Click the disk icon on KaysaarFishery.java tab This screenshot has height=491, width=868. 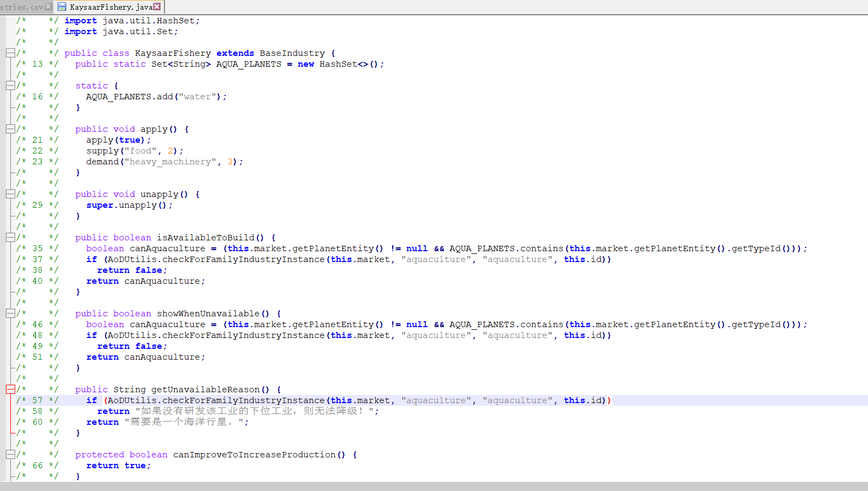coord(62,7)
